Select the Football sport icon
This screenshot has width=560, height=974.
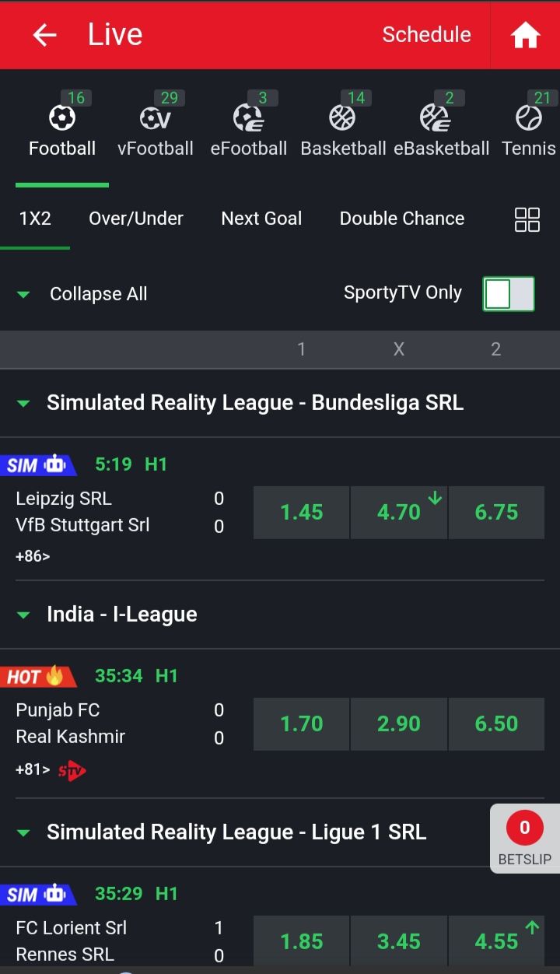point(62,118)
